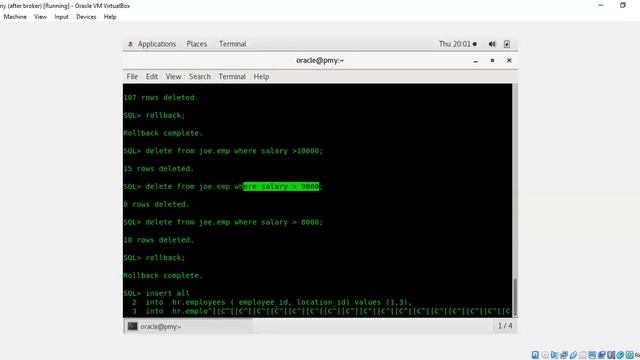The height and width of the screenshot is (360, 640).
Task: Open the Places menu in GNOME bar
Action: [x=197, y=44]
